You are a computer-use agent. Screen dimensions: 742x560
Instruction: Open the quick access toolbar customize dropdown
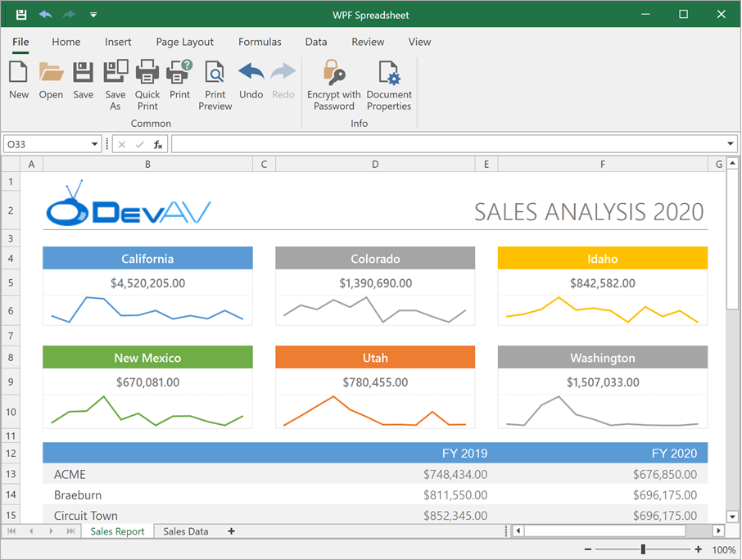[93, 14]
